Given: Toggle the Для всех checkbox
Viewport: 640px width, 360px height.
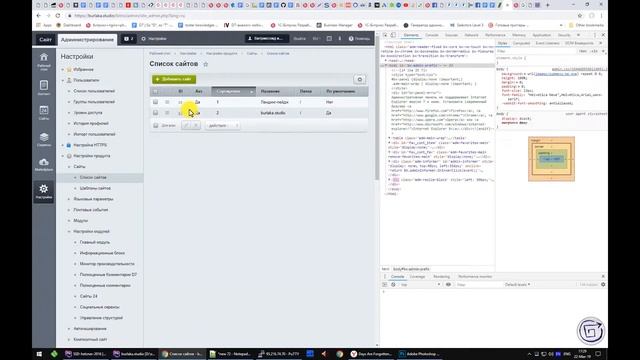Looking at the screenshot, I should click(156, 125).
